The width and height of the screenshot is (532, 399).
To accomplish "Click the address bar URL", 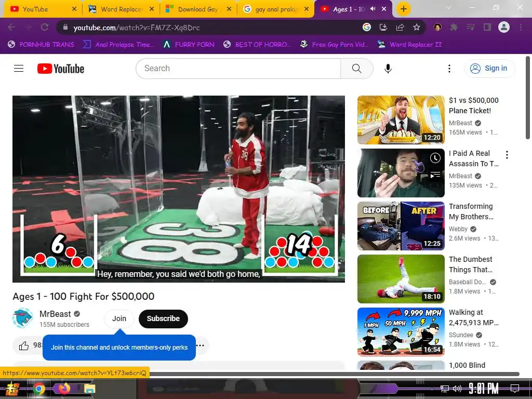I will point(137,28).
